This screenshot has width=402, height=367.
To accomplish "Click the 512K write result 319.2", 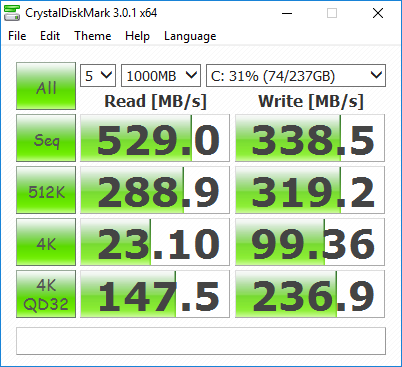I will pos(310,190).
